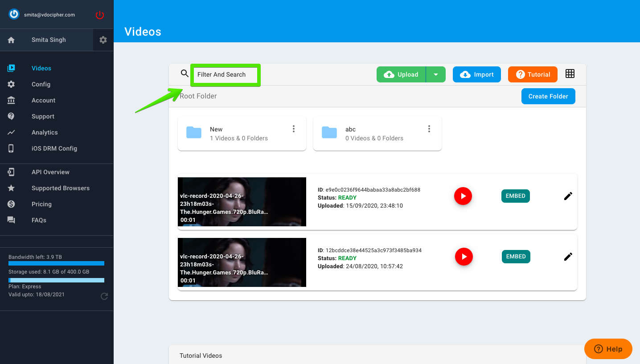
Task: Click the blue Import button
Action: (x=477, y=74)
